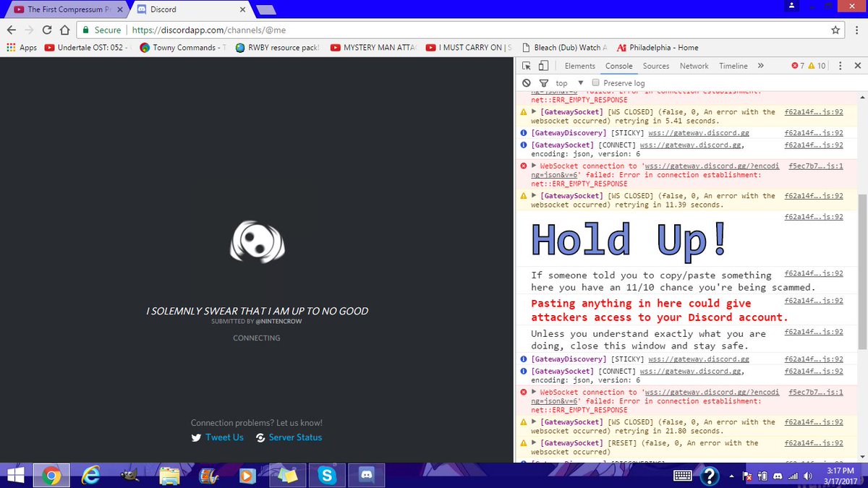Click the Server Status link
Viewport: 868px width, 488px height.
tap(295, 437)
